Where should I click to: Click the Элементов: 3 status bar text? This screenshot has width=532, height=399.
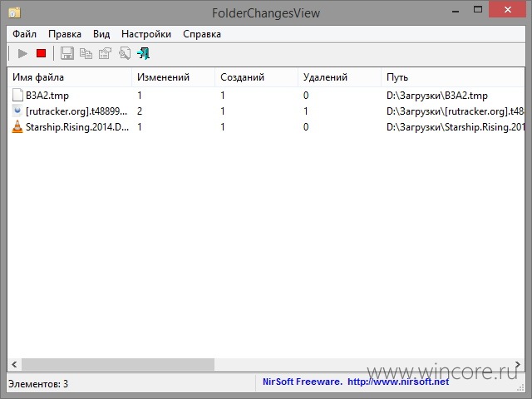click(x=38, y=384)
